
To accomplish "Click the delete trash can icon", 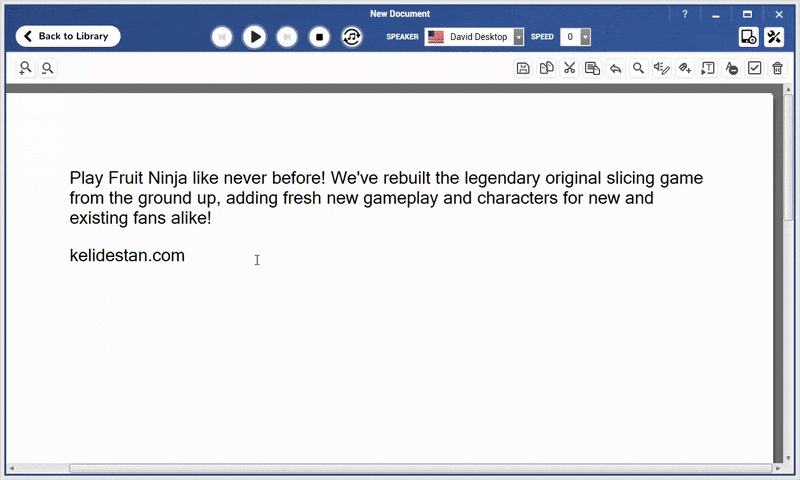I will point(778,68).
